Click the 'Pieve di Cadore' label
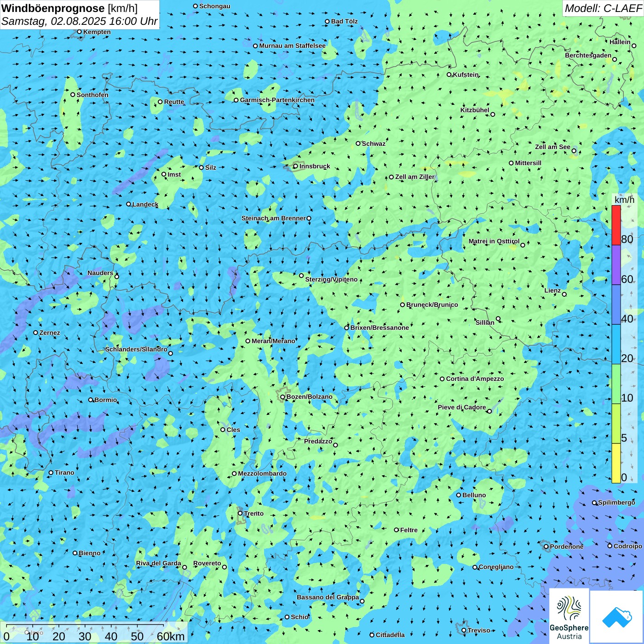 pyautogui.click(x=462, y=407)
